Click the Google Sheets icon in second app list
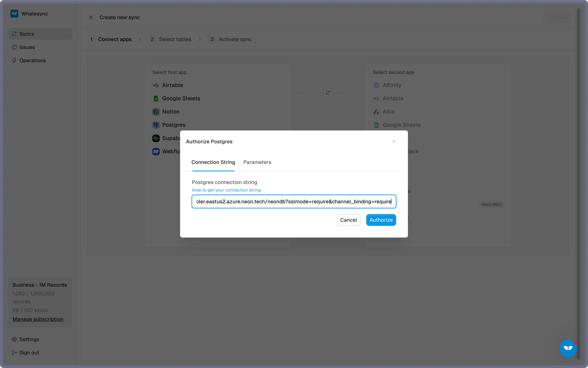 point(376,125)
